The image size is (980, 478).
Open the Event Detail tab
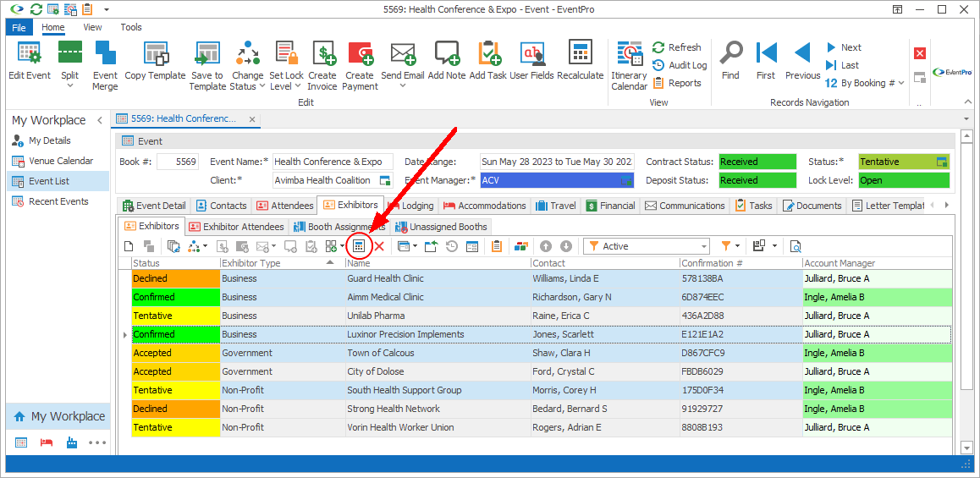click(154, 205)
